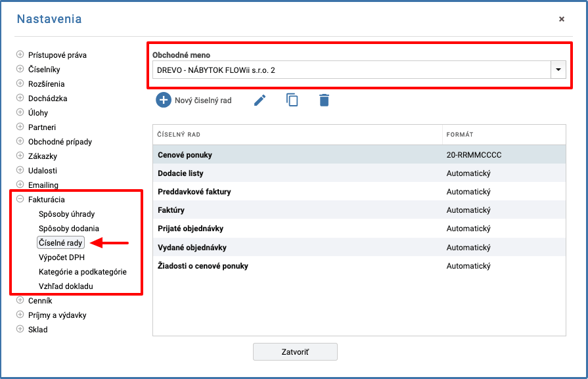The image size is (588, 379).
Task: Collapse the Fakturácia tree section
Action: click(x=20, y=199)
